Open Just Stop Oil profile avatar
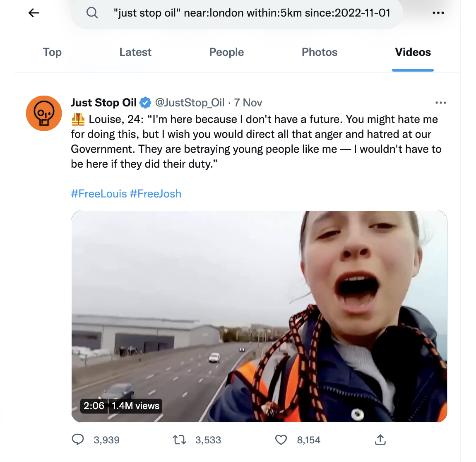This screenshot has width=476, height=462. coord(44,113)
